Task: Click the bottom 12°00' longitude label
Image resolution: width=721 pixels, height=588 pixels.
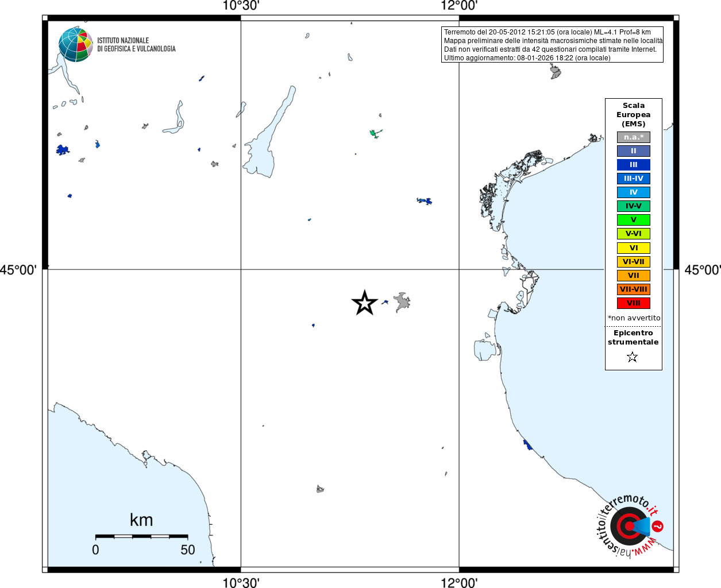Action: [459, 582]
